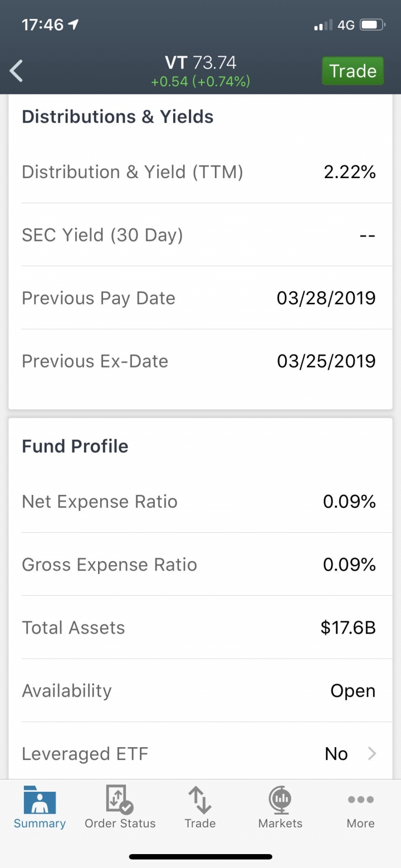Select the Markets tab label
401x868 pixels.
[x=280, y=823]
